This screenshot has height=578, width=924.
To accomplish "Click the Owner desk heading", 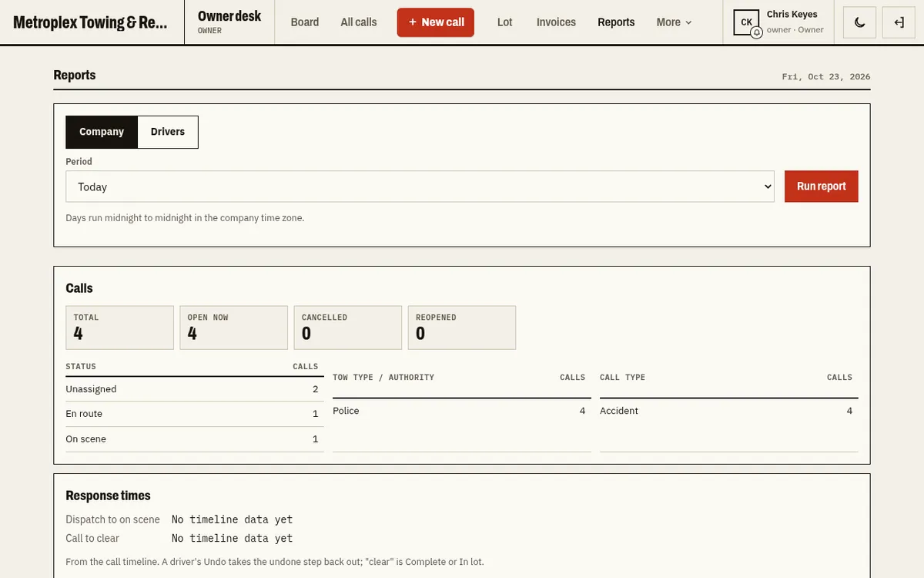I will (x=229, y=16).
